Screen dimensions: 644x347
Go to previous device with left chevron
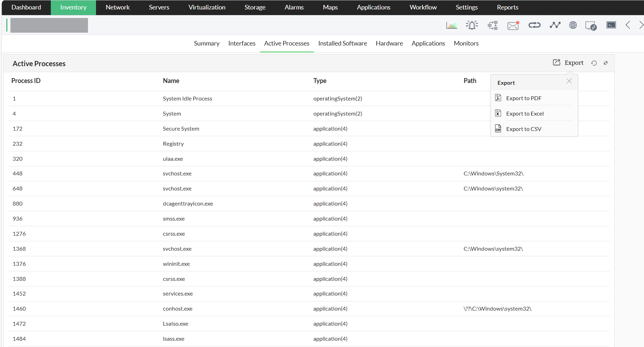(628, 25)
